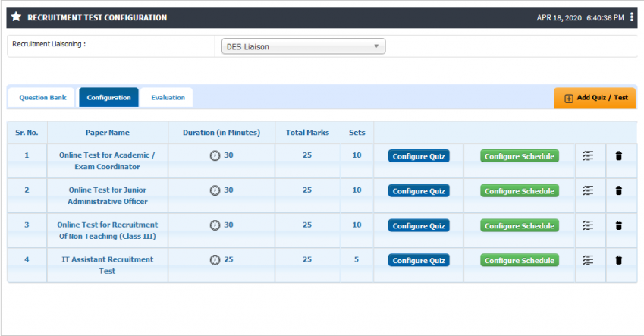
Task: Delete Online Test for Academic / Exam Coordinator
Action: [618, 155]
